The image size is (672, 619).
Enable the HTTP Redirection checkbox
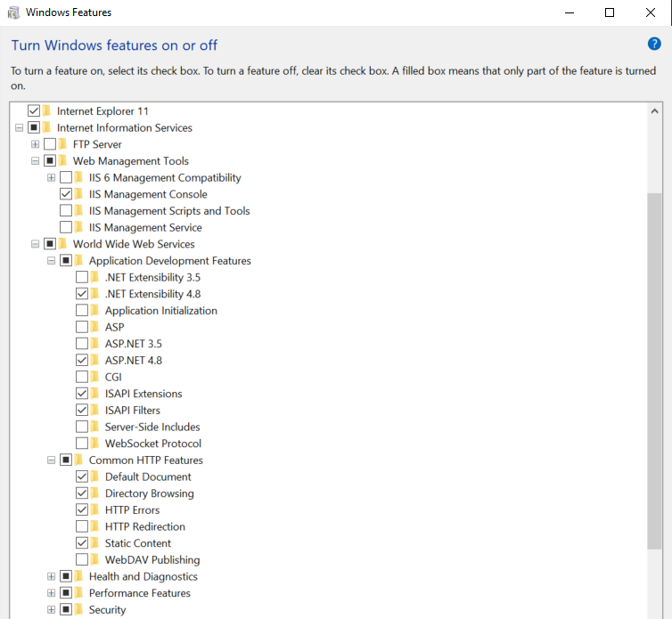pos(82,526)
